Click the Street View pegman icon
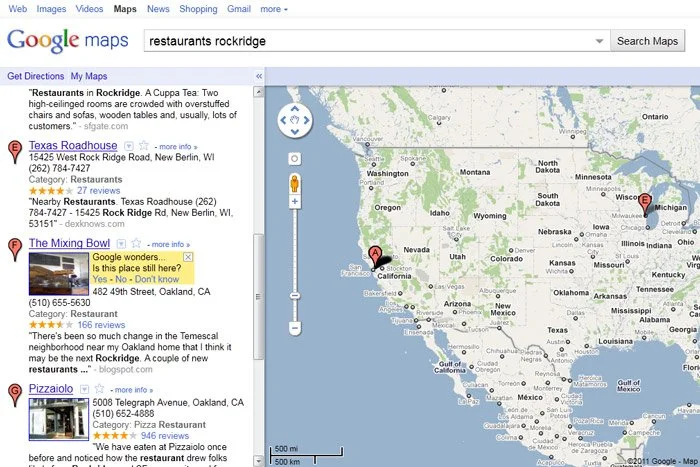The width and height of the screenshot is (700, 467). [x=295, y=183]
